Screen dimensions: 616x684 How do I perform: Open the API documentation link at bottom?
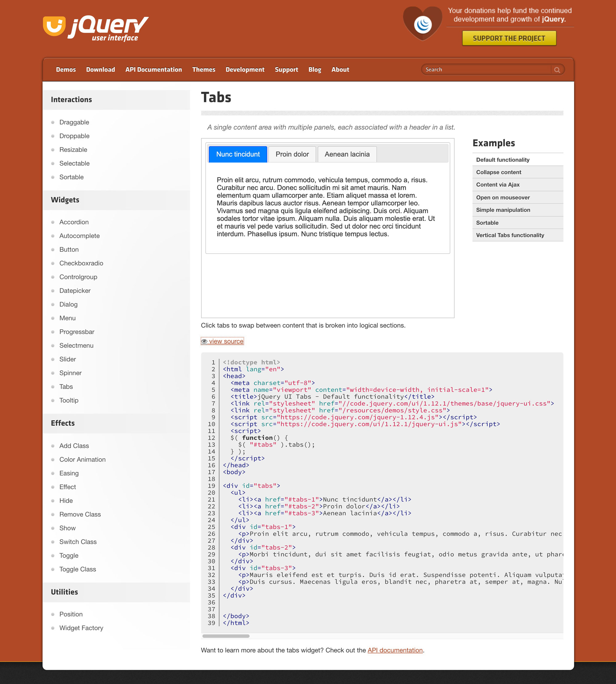click(x=395, y=650)
